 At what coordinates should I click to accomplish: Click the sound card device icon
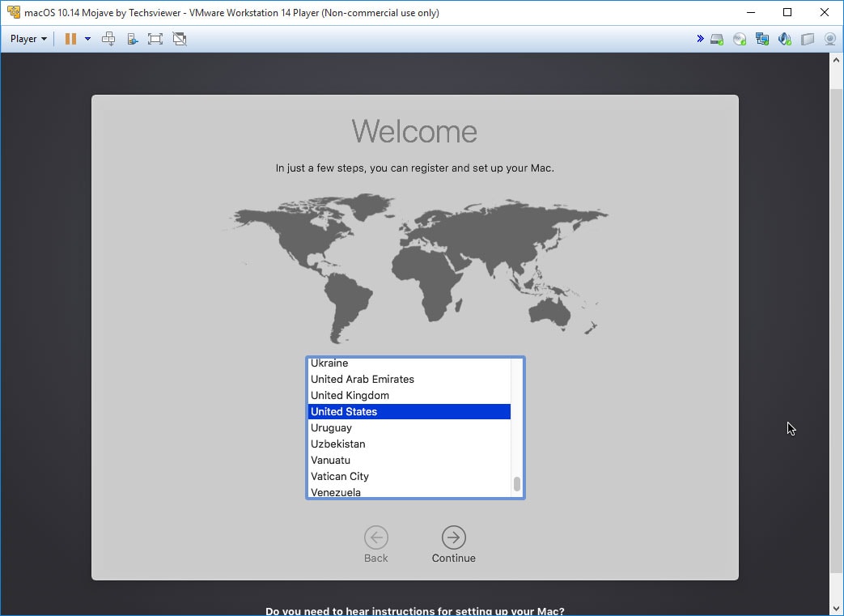pos(784,39)
